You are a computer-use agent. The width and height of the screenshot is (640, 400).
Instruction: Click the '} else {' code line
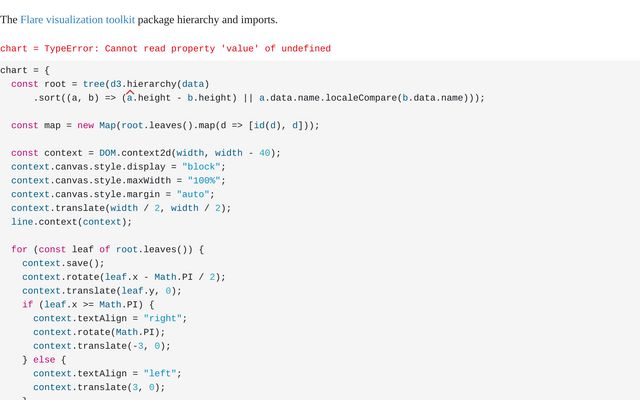click(x=44, y=360)
